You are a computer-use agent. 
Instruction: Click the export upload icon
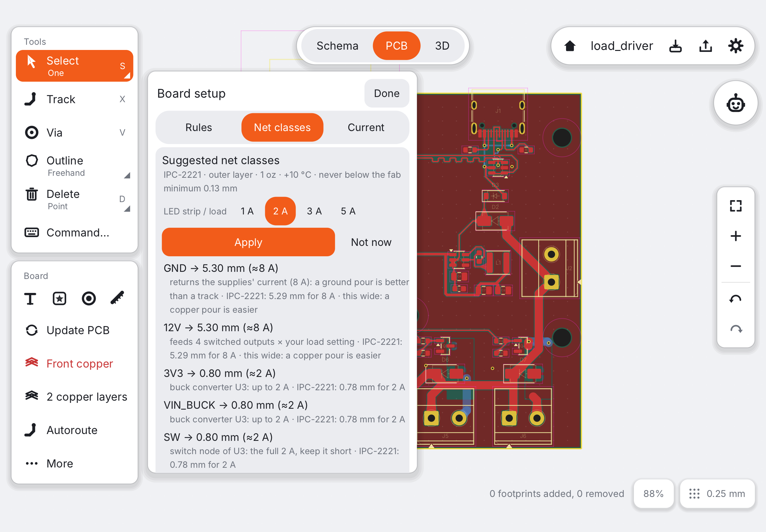(x=705, y=46)
